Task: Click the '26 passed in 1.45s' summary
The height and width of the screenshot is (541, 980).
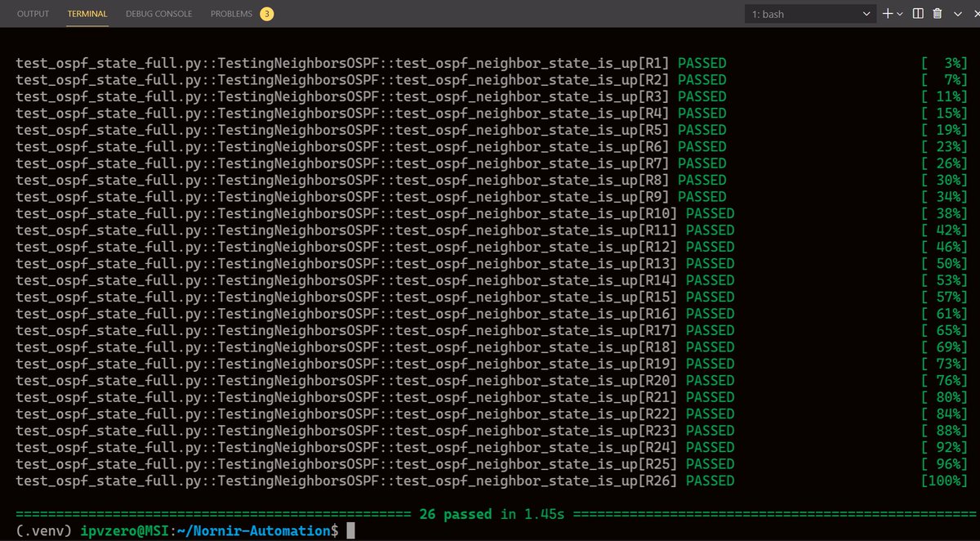Action: pyautogui.click(x=497, y=515)
